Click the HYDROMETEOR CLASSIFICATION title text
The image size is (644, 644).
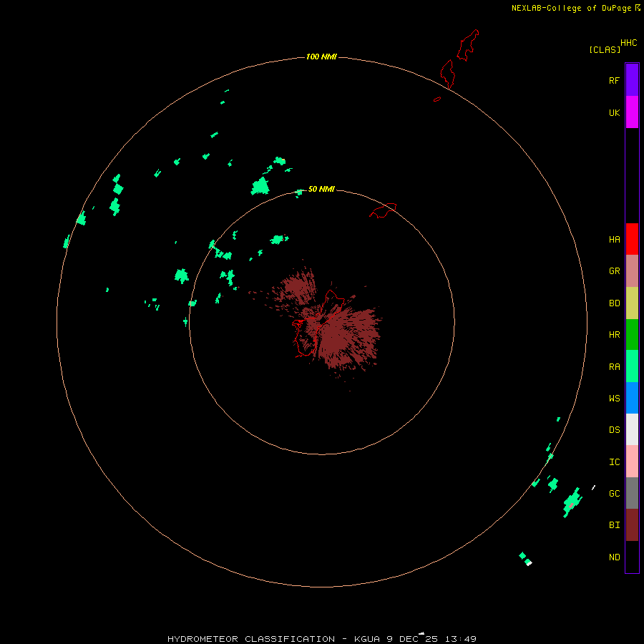pos(251,639)
